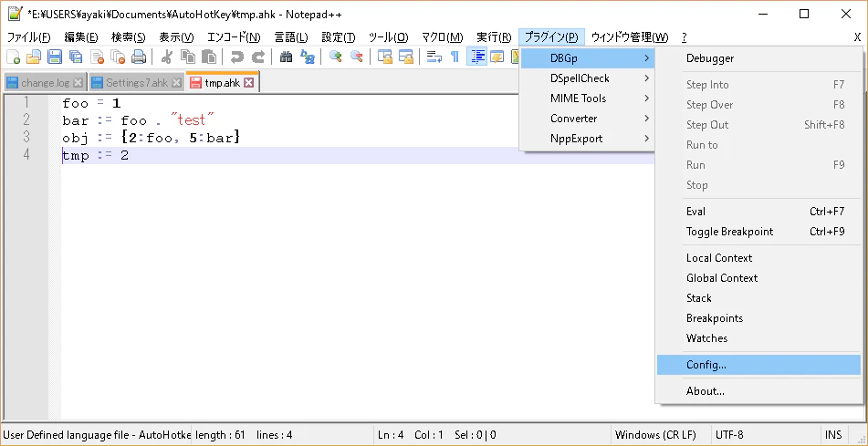Viewport: 868px width, 446px height.
Task: Zoom in with magnifier plus icon
Action: [336, 57]
